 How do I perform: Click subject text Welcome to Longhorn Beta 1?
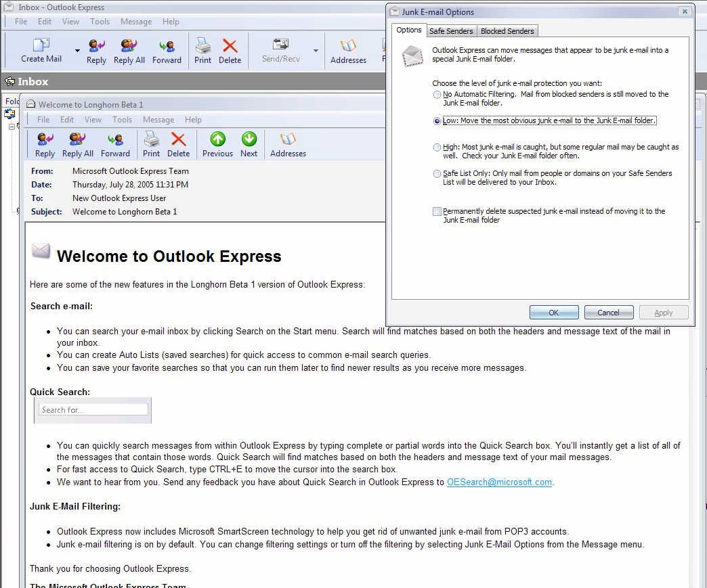(125, 212)
